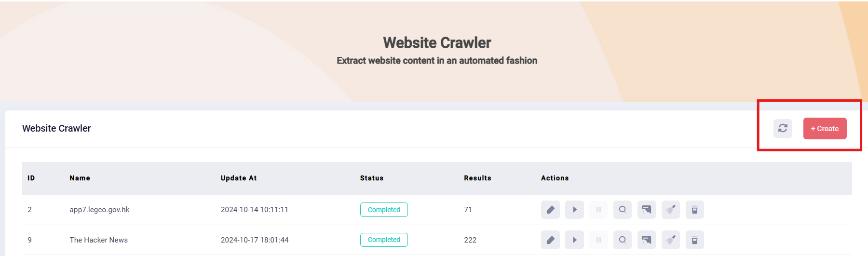Click Completed status badge for The Hacker News

click(384, 240)
